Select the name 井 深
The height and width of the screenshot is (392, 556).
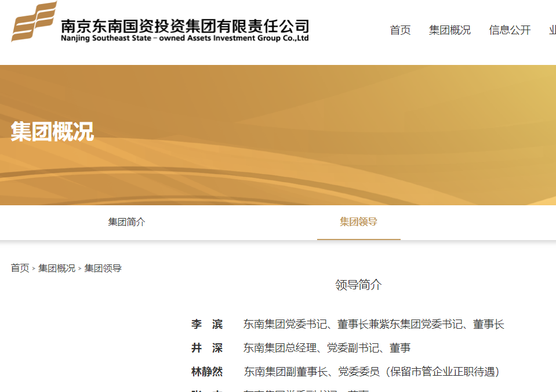(207, 348)
